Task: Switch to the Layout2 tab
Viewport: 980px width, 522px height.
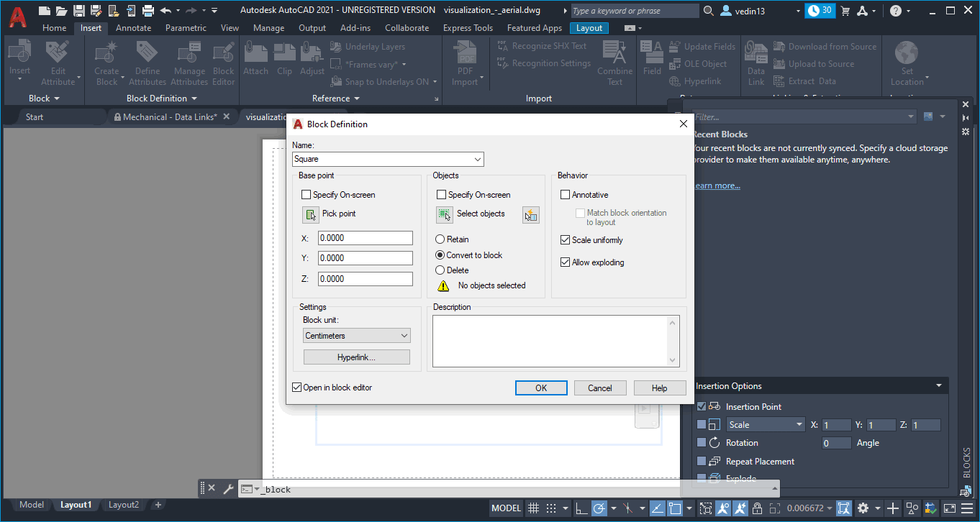Action: (x=124, y=505)
